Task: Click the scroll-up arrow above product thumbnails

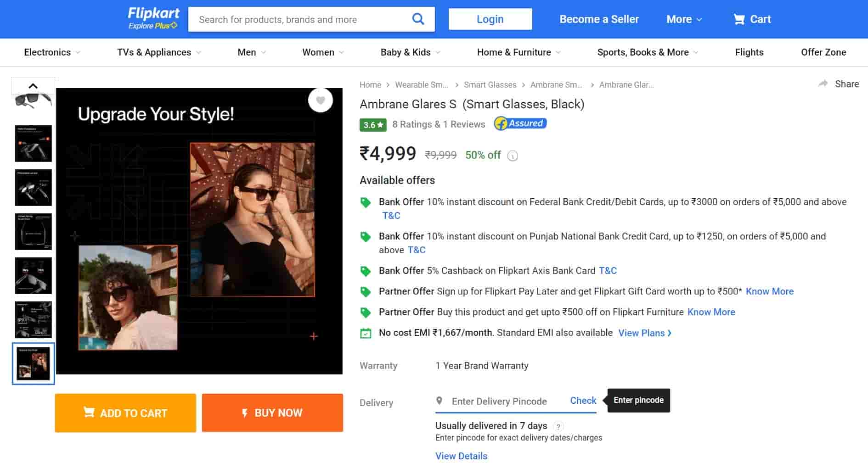Action: tap(33, 85)
